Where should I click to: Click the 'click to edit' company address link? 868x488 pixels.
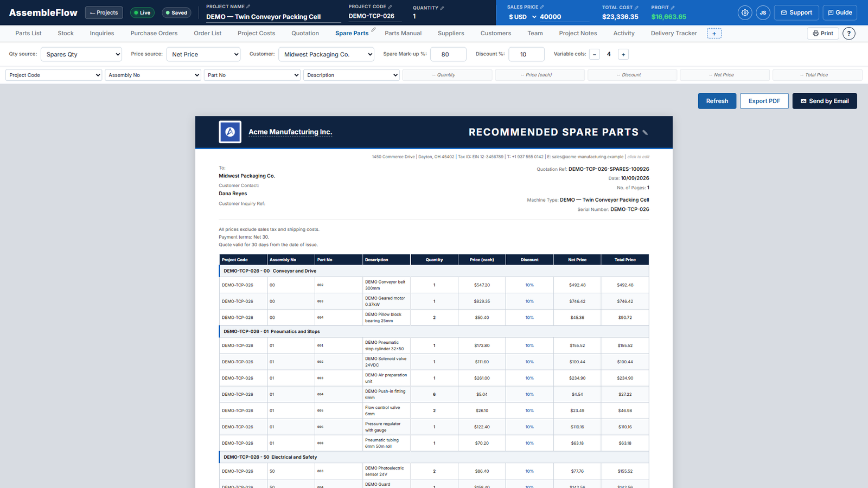[639, 157]
